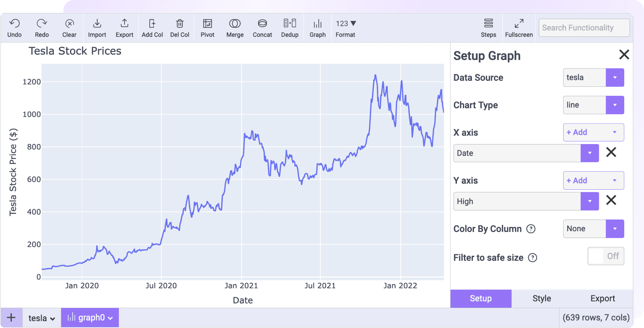Open the Dedup function
Viewport: 644px width, 328px height.
coord(290,27)
